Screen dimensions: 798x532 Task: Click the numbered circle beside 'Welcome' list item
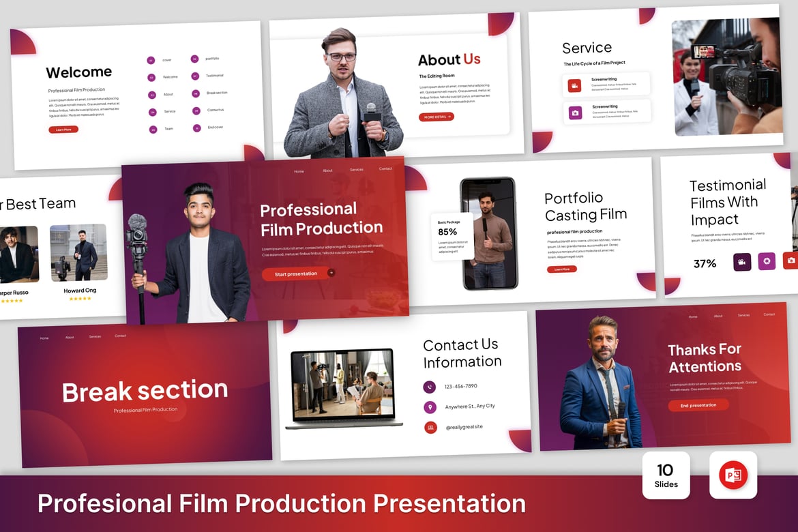(x=151, y=78)
